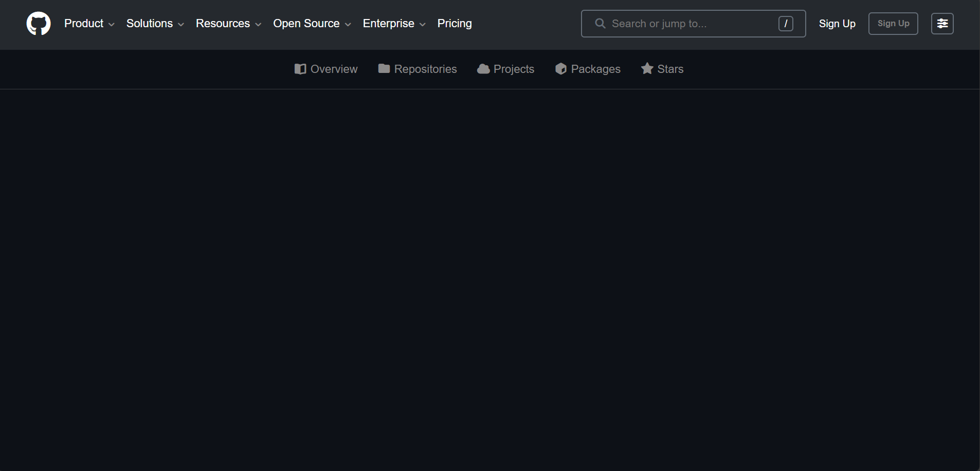This screenshot has width=980, height=471.
Task: Expand the Enterprise dropdown
Action: [x=393, y=23]
